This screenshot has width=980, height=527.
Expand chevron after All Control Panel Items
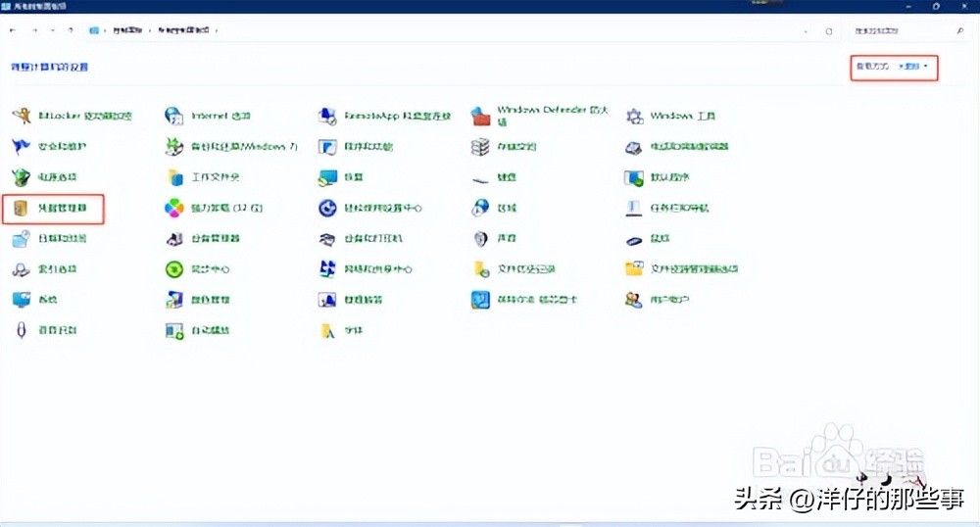[x=217, y=30]
